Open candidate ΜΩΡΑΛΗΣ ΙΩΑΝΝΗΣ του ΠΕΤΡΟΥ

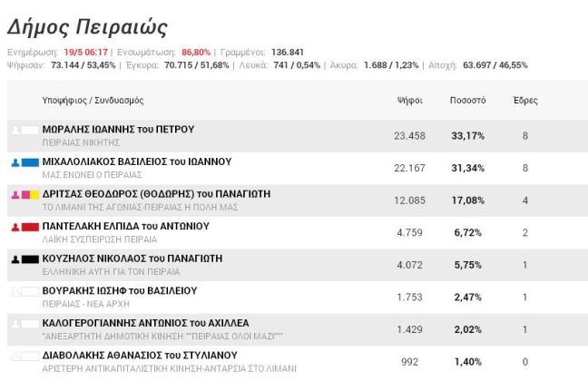point(118,130)
